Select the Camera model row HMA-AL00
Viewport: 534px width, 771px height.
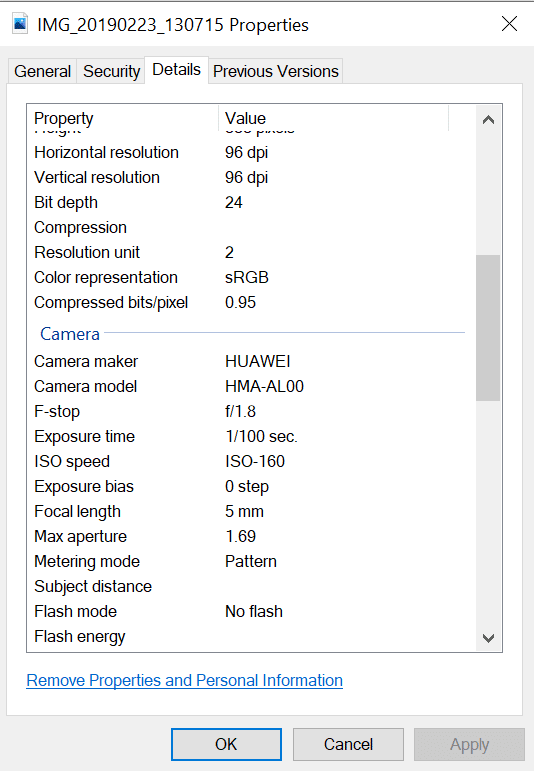[x=248, y=386]
